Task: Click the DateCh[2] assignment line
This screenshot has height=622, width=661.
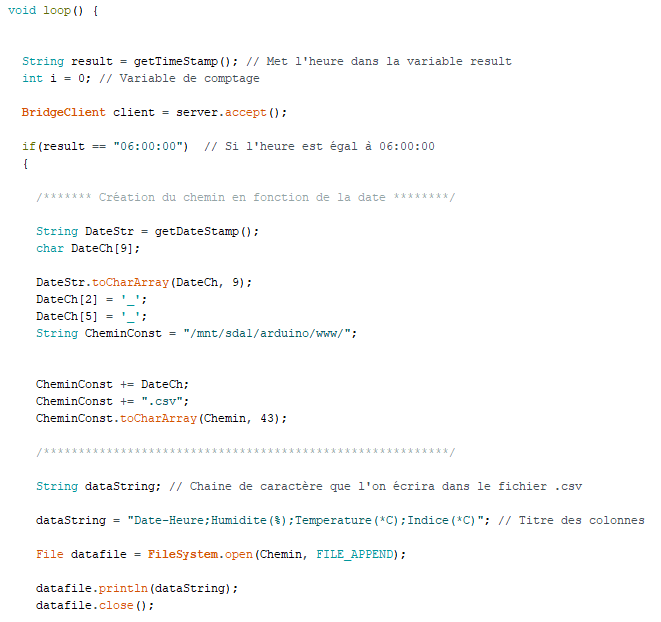Action: coord(84,299)
